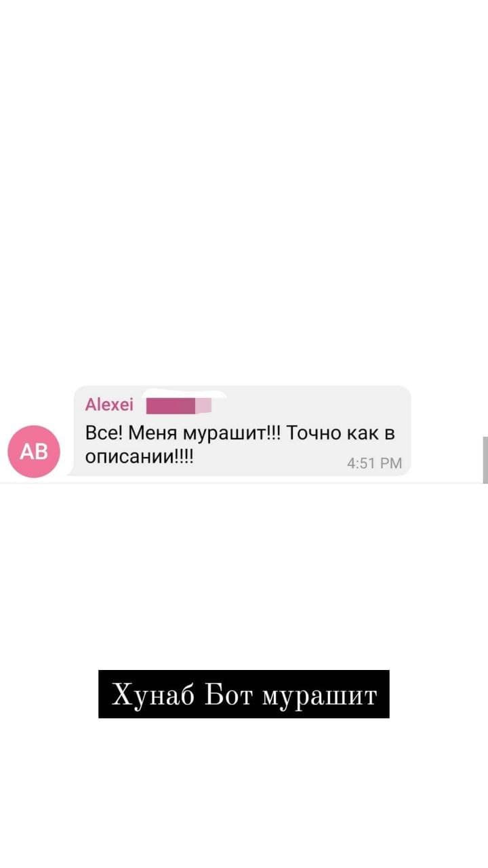The image size is (488, 868).
Task: Select the word Меня in the message
Action: 149,433
